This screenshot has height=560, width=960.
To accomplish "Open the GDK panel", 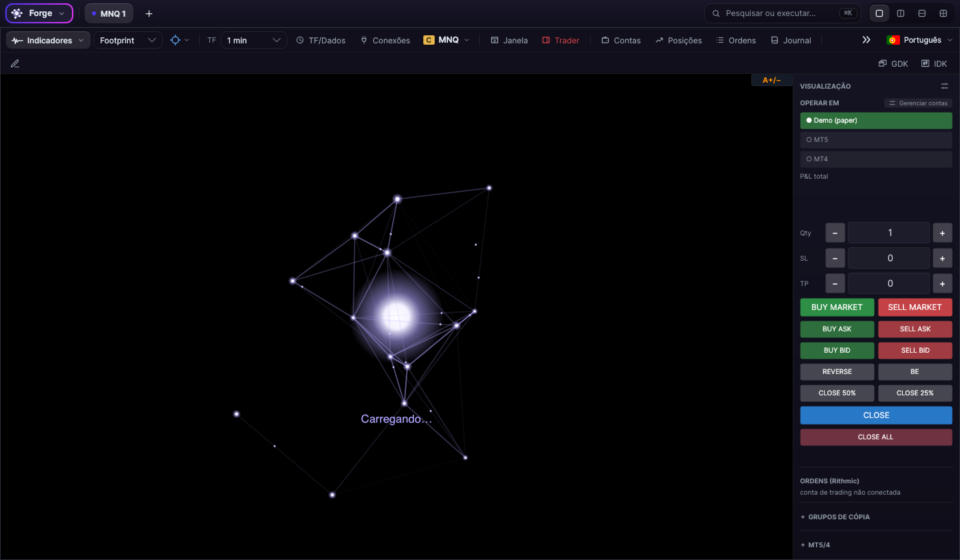I will tap(893, 64).
